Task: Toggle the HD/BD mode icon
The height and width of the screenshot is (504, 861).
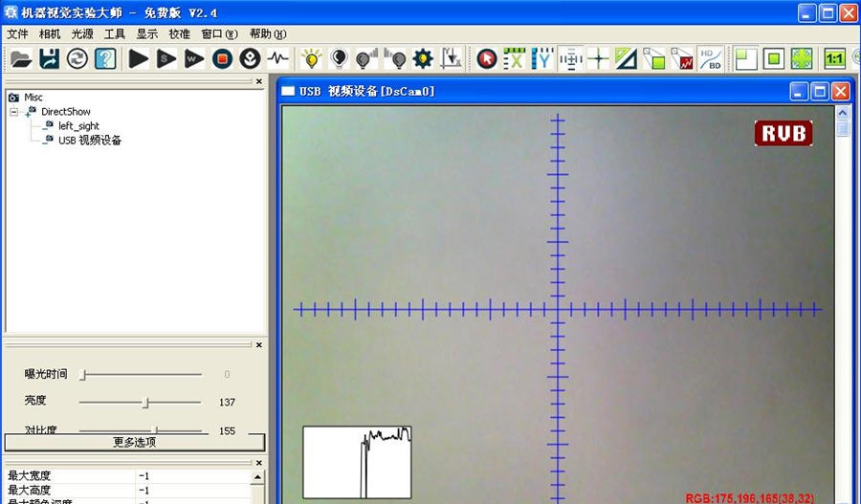Action: (710, 59)
